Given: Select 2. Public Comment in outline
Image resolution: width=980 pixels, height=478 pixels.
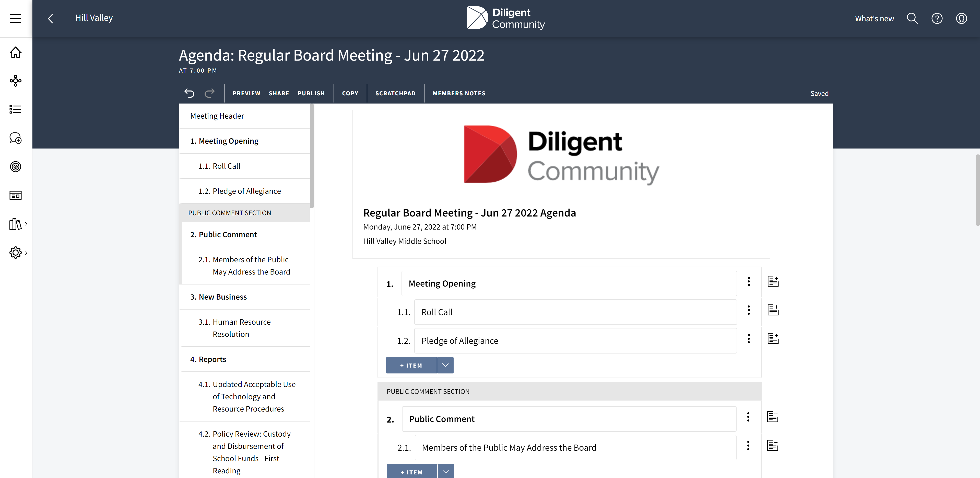Looking at the screenshot, I should [246, 235].
